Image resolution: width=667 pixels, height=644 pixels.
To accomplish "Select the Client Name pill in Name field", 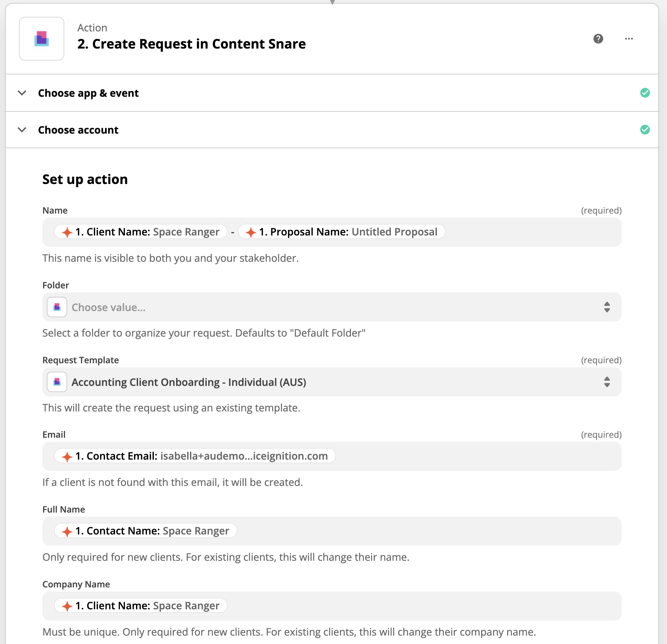I will click(x=141, y=232).
